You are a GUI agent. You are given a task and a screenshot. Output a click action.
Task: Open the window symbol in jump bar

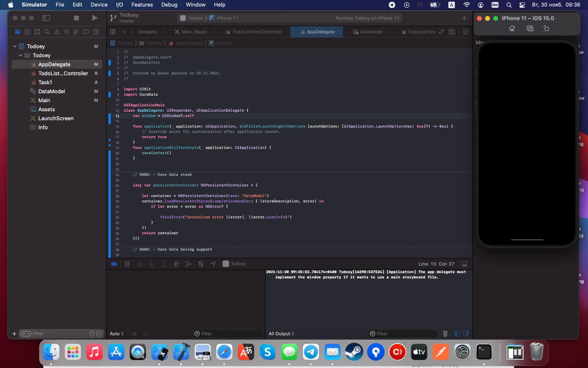coord(221,43)
